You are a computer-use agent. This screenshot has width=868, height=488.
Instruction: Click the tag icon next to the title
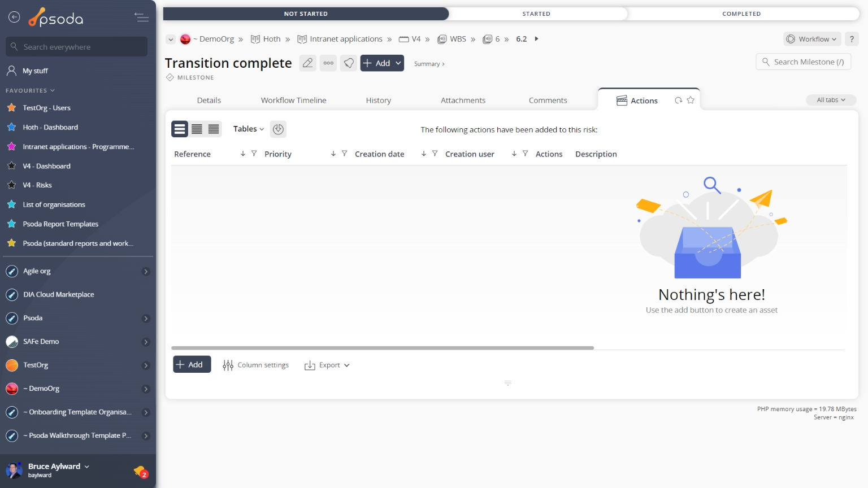349,63
